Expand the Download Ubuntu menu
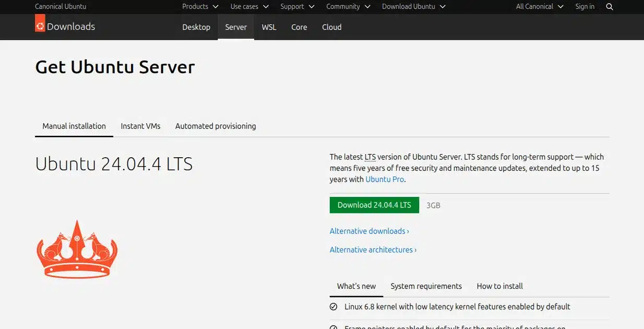This screenshot has height=329, width=644. point(414,7)
